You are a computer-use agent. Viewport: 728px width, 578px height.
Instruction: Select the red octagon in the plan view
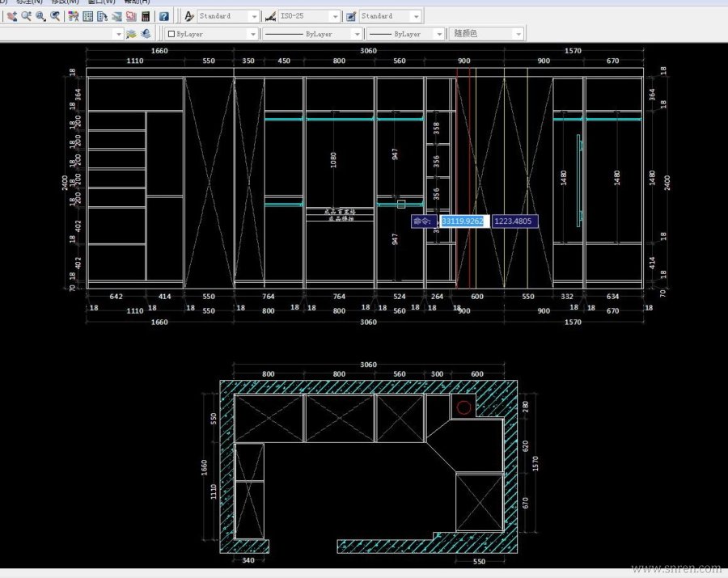tap(463, 407)
